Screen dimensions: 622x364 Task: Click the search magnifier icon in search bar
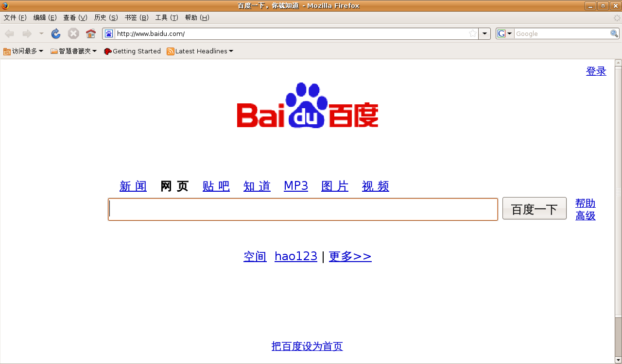pos(614,33)
